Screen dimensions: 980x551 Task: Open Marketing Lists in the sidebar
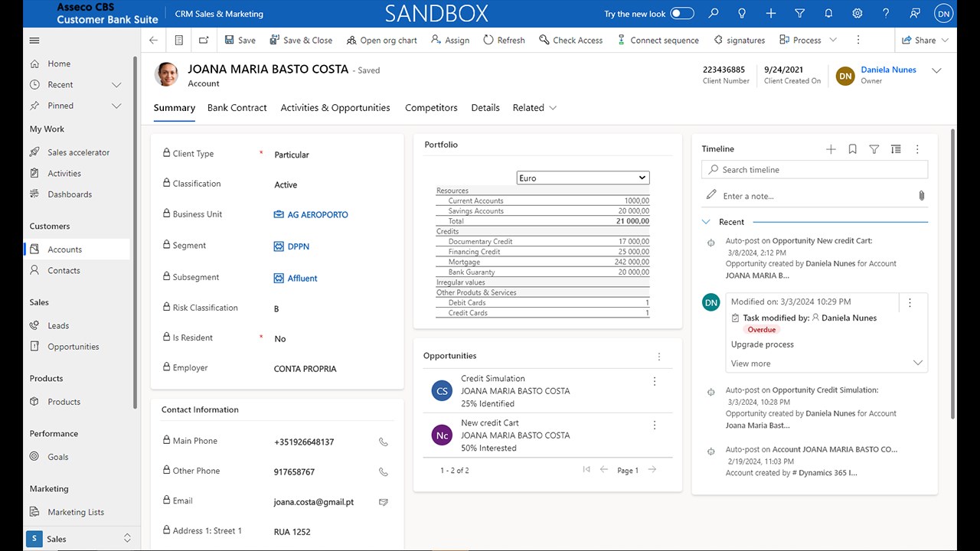77,512
